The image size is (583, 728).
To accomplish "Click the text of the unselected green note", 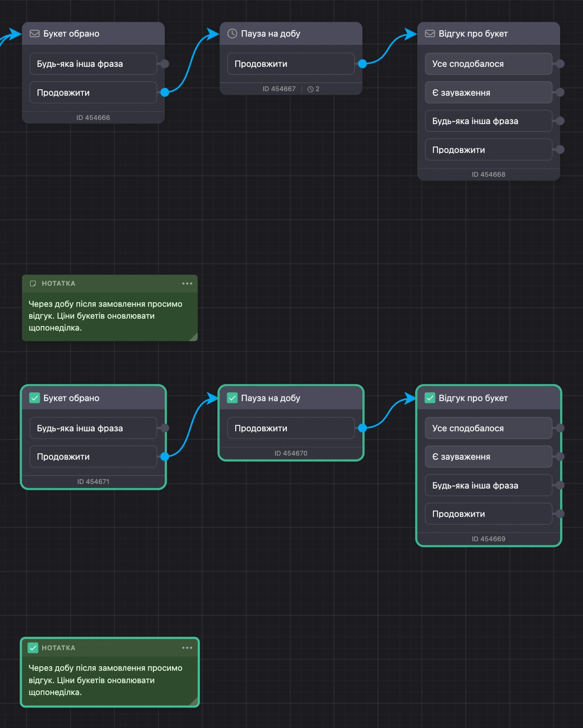I will (x=105, y=316).
